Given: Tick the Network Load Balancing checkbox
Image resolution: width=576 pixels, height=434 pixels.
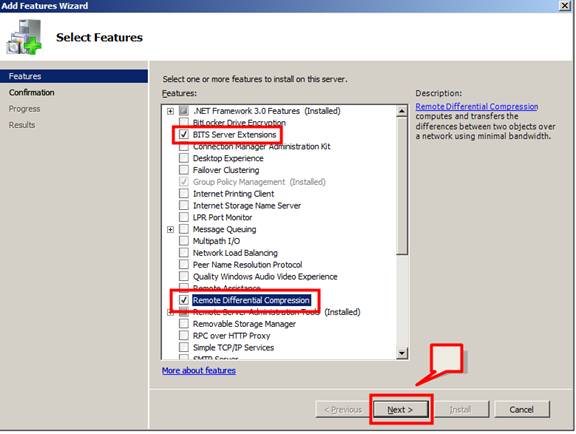Looking at the screenshot, I should [x=184, y=253].
